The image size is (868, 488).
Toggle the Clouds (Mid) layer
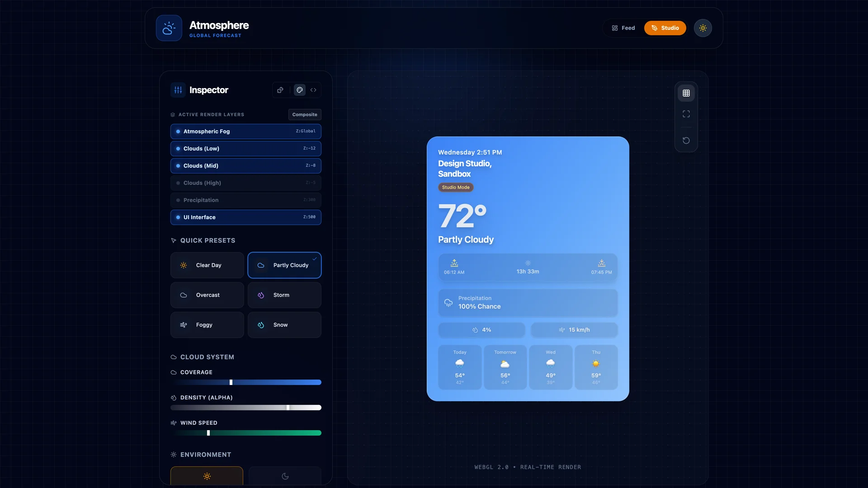[x=245, y=166]
